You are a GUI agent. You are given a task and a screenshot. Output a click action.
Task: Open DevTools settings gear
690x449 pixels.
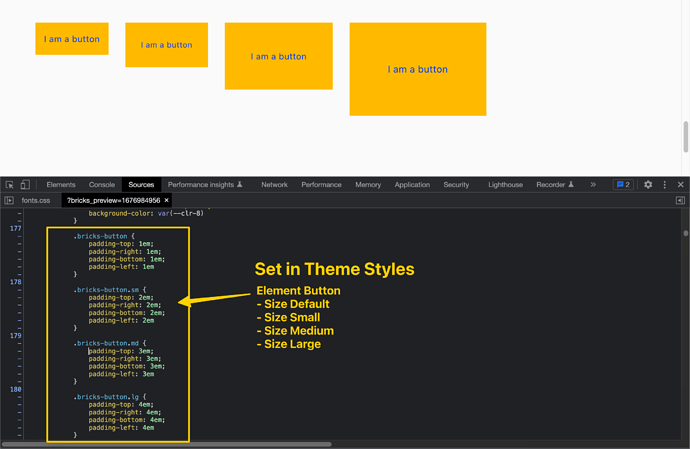[x=648, y=184]
